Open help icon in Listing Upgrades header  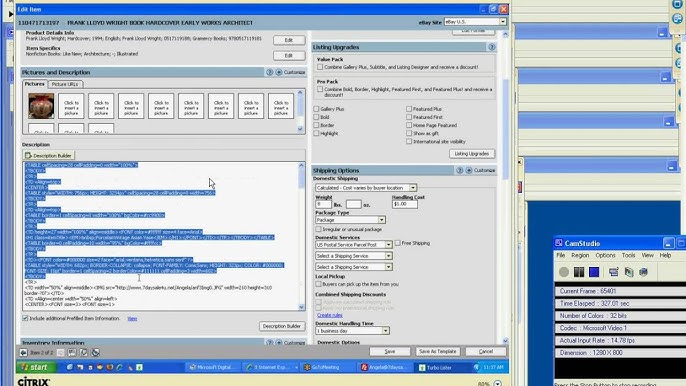491,47
